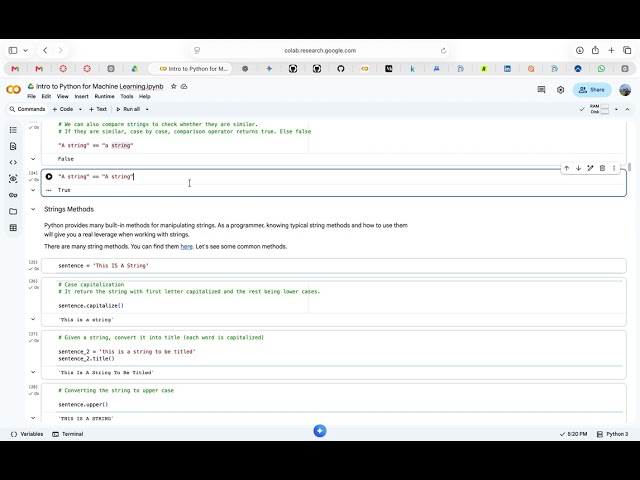Open the variable inspector sidebar icon
Viewport: 640px width, 480px height.
tap(13, 179)
